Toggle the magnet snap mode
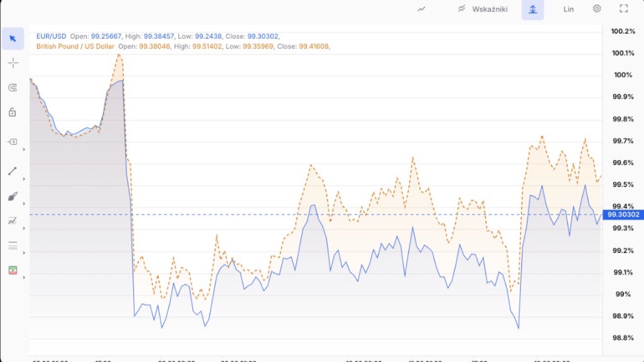The height and width of the screenshot is (362, 644). point(13,88)
